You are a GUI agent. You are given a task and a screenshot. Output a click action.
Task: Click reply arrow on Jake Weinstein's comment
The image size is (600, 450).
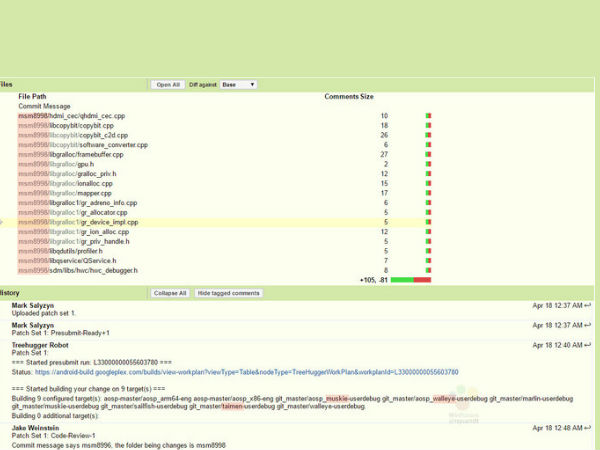[x=588, y=427]
